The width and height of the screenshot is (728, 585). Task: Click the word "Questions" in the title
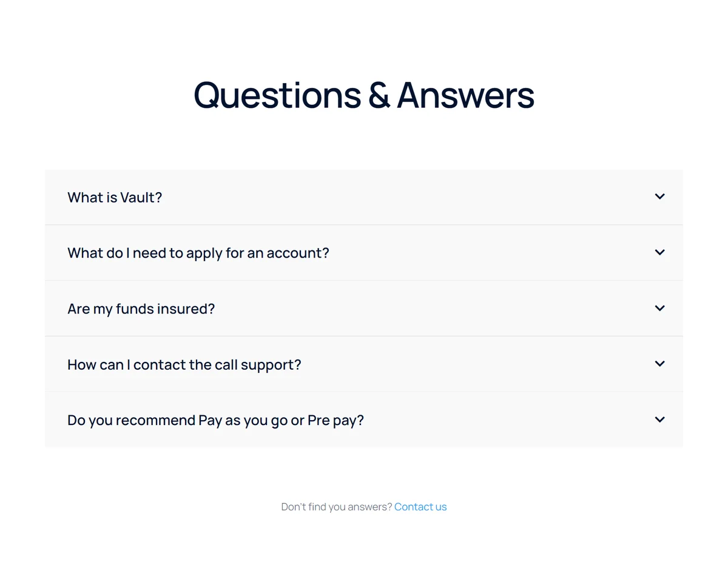277,96
